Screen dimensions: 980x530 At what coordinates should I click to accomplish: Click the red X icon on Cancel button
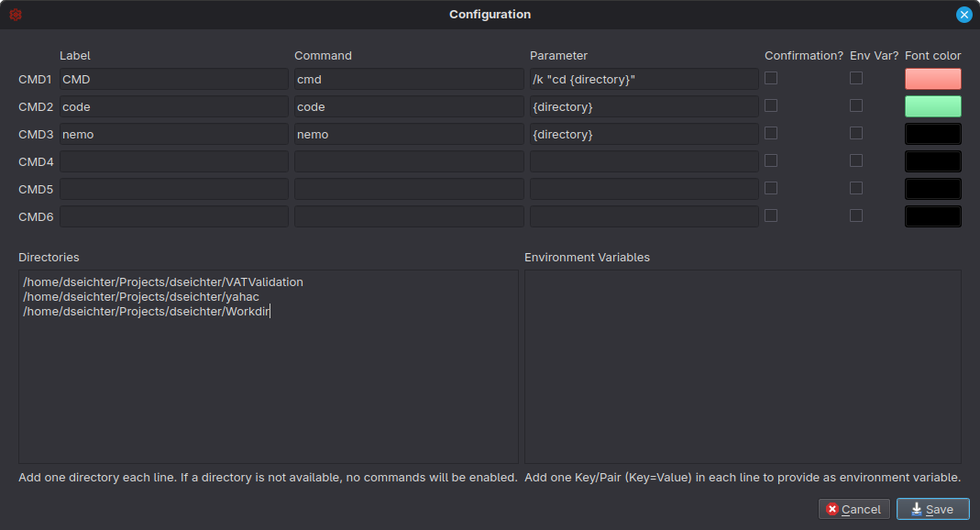click(832, 509)
